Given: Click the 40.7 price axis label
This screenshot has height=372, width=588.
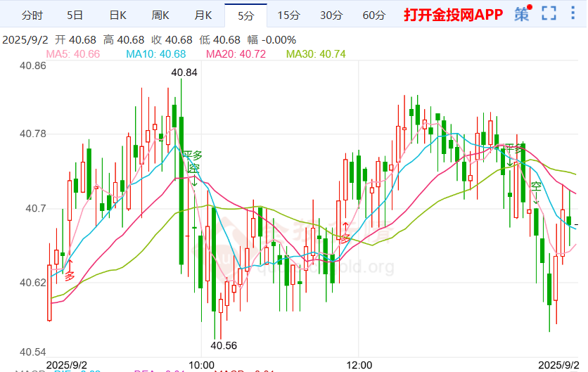Looking at the screenshot, I should [36, 208].
